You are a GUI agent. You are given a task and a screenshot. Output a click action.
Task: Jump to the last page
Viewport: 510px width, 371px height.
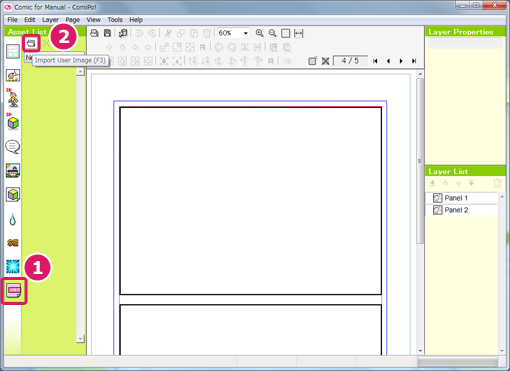pos(414,61)
